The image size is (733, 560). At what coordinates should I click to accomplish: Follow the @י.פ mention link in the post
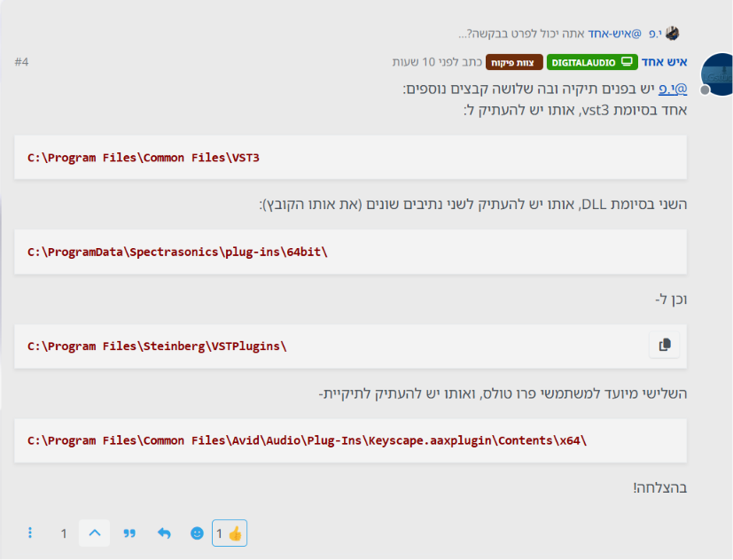tap(673, 89)
